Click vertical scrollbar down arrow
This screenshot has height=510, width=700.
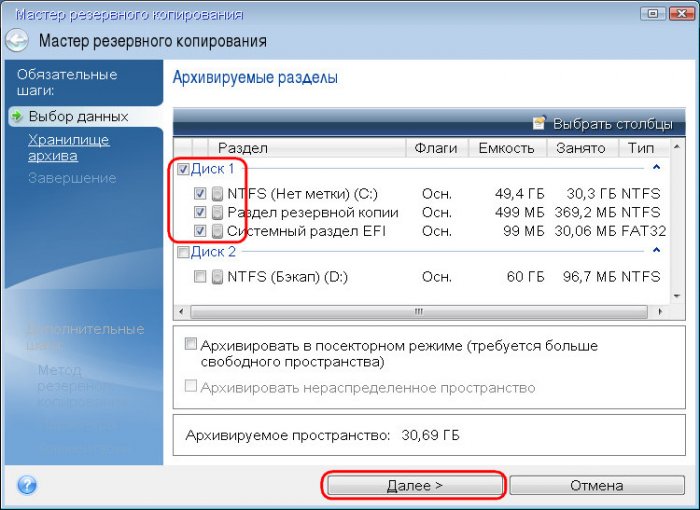point(677,296)
